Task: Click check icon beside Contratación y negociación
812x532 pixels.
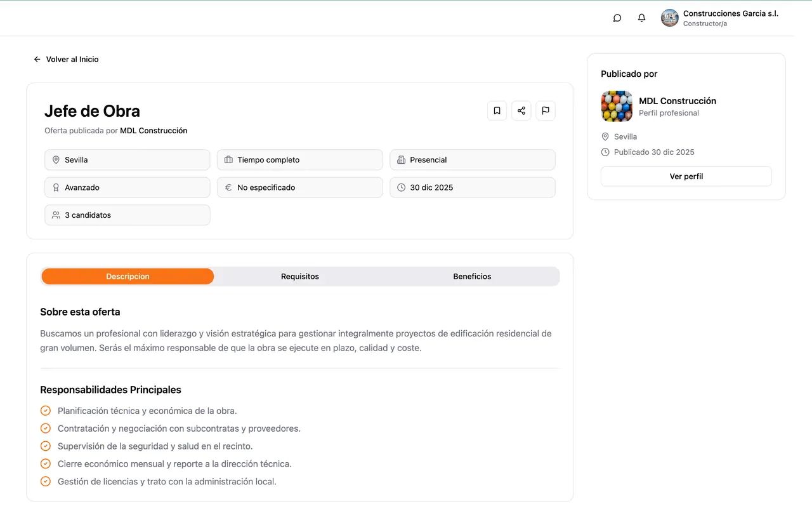Action: point(45,429)
